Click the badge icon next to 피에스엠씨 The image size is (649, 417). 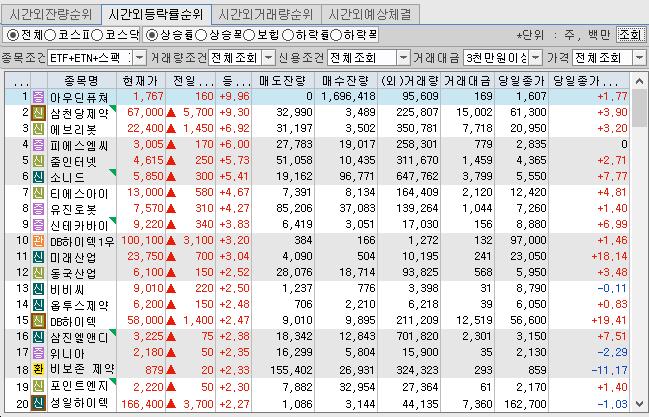(x=38, y=145)
